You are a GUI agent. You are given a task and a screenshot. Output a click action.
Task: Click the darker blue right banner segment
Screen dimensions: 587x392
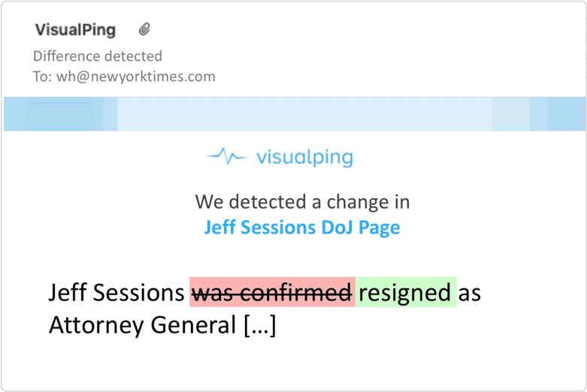(x=558, y=114)
